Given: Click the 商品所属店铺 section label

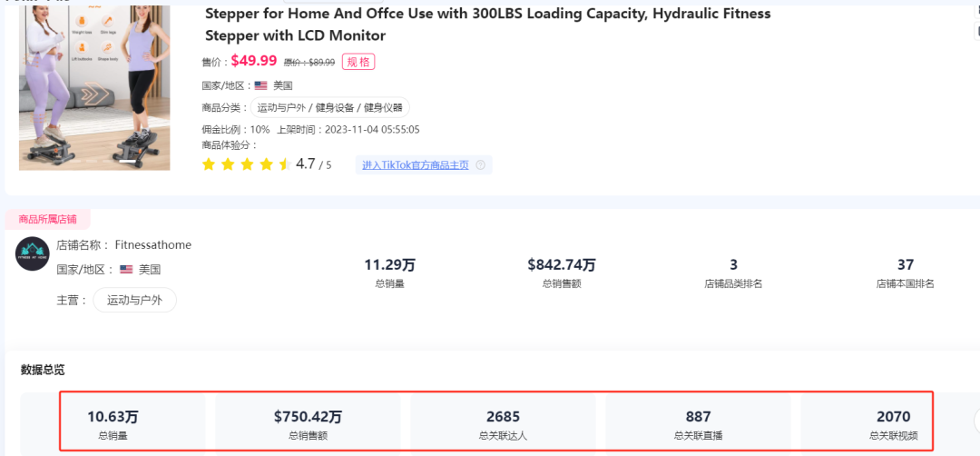Looking at the screenshot, I should pos(48,220).
